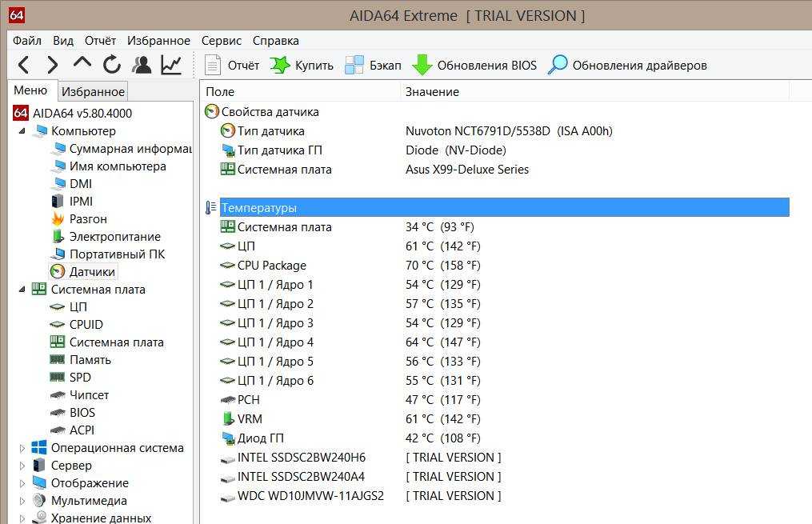
Task: Open the Бэкап backup tool
Action: pyautogui.click(x=374, y=66)
